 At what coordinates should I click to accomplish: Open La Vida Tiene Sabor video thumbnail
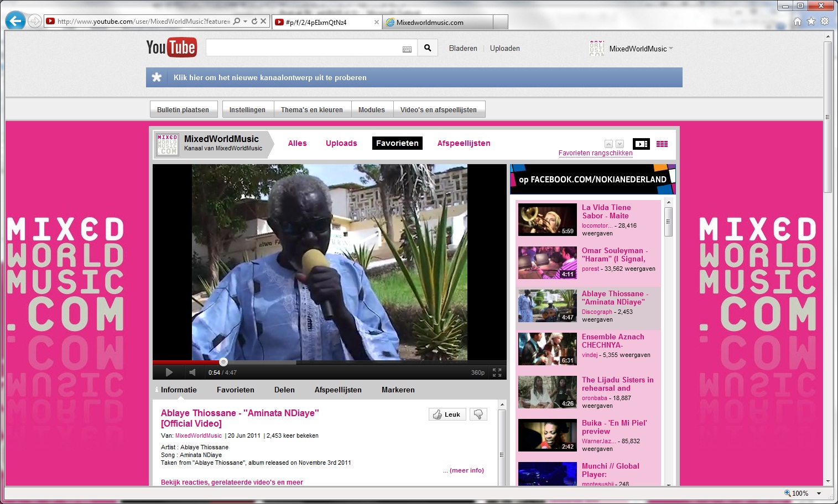[548, 219]
